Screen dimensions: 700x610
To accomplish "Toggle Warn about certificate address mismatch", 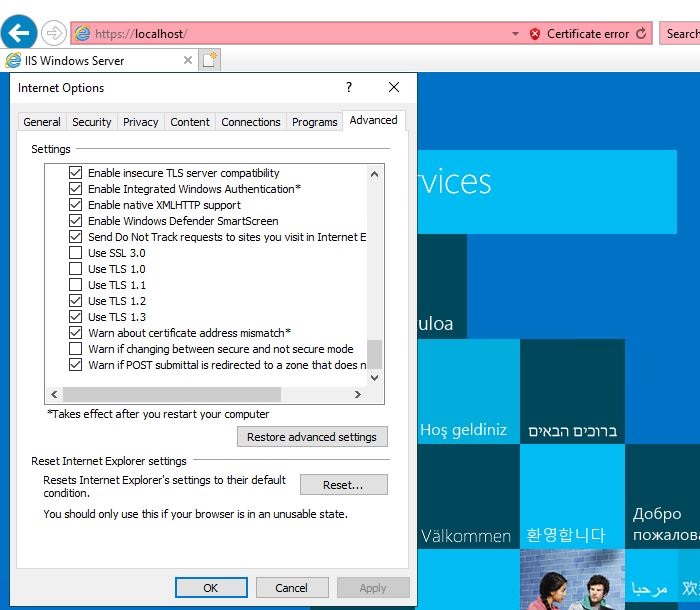I will point(75,333).
